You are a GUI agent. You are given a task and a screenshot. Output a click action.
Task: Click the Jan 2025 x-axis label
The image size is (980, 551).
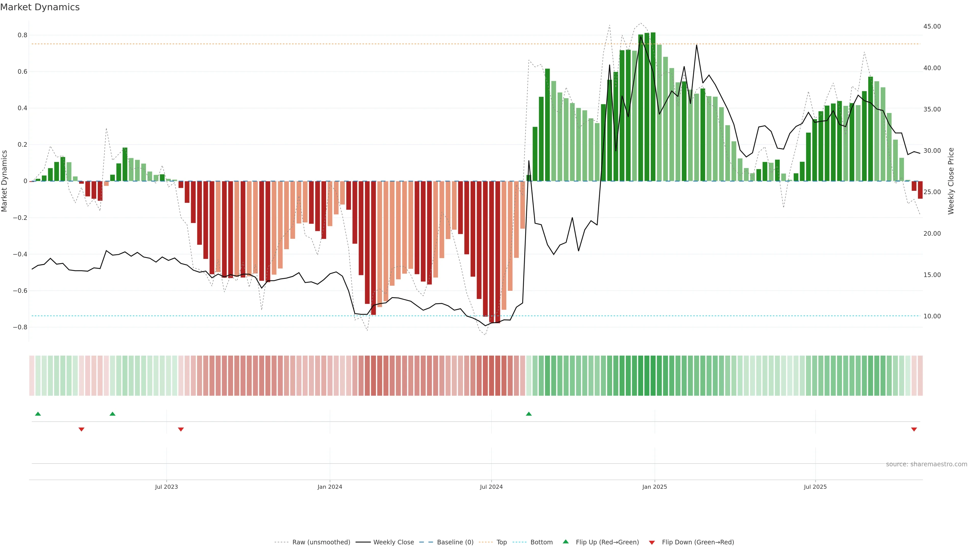pyautogui.click(x=654, y=487)
